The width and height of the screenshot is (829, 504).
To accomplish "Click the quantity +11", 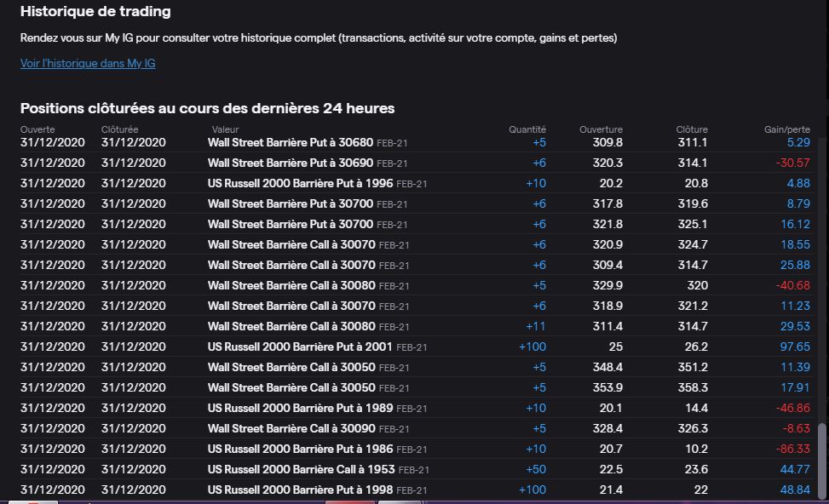I will pyautogui.click(x=536, y=326).
